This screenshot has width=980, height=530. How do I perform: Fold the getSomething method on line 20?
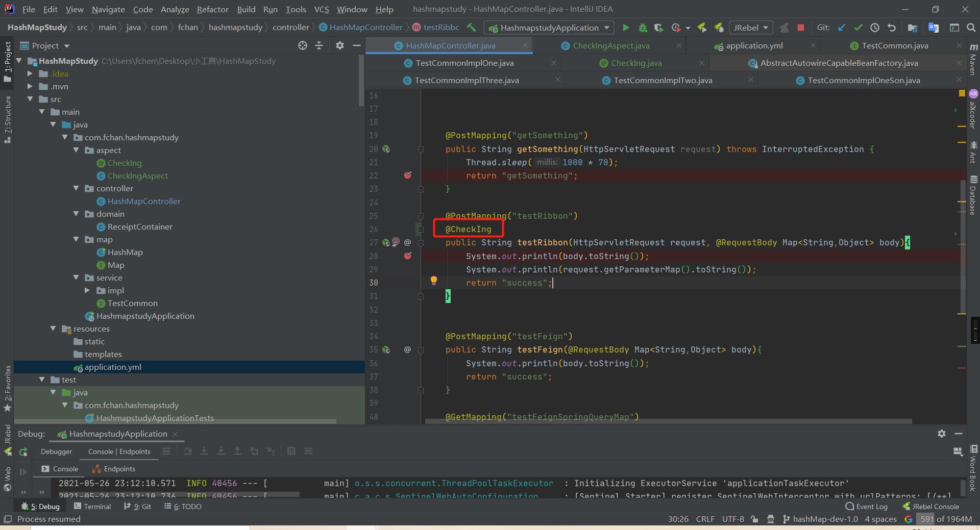(x=421, y=149)
